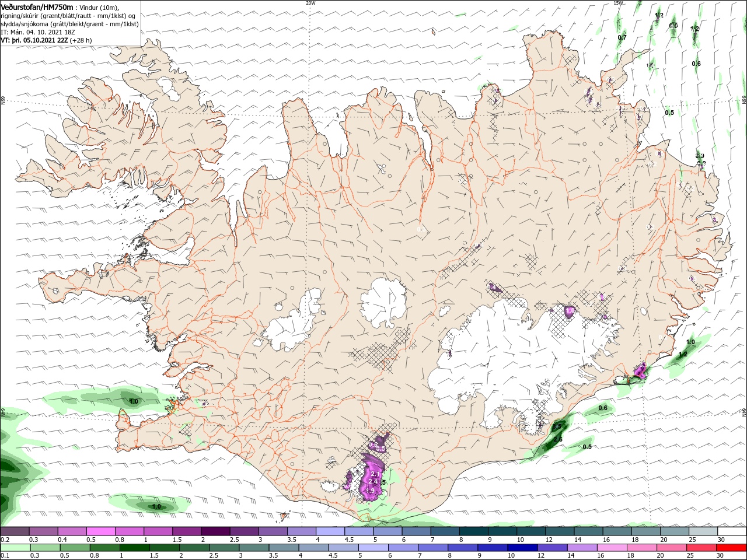Click the '1.9' snowfall value on map
This screenshot has width=747, height=560.
tap(370, 491)
